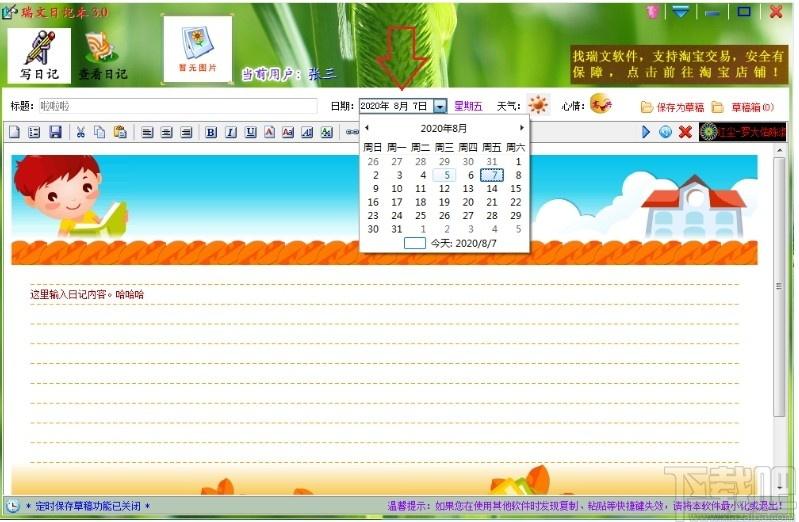Select the cut scissors icon
Screen dimensions: 799x522
81,132
